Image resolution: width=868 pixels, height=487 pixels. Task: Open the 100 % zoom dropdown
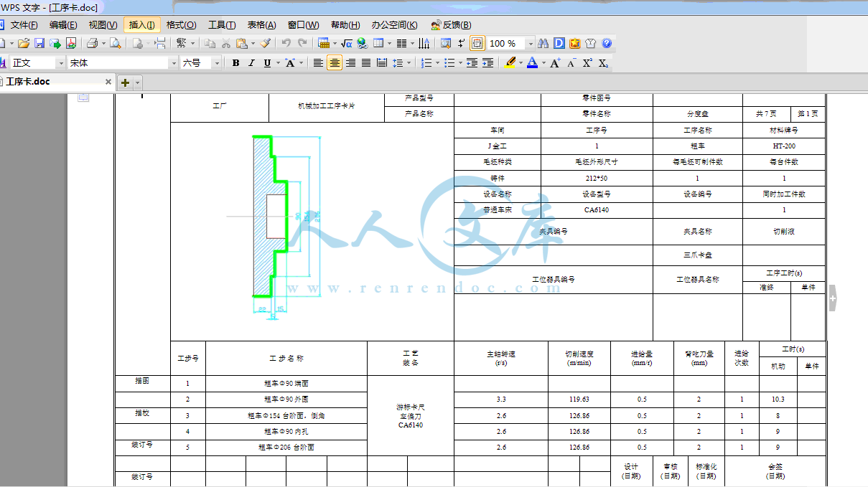(x=531, y=43)
